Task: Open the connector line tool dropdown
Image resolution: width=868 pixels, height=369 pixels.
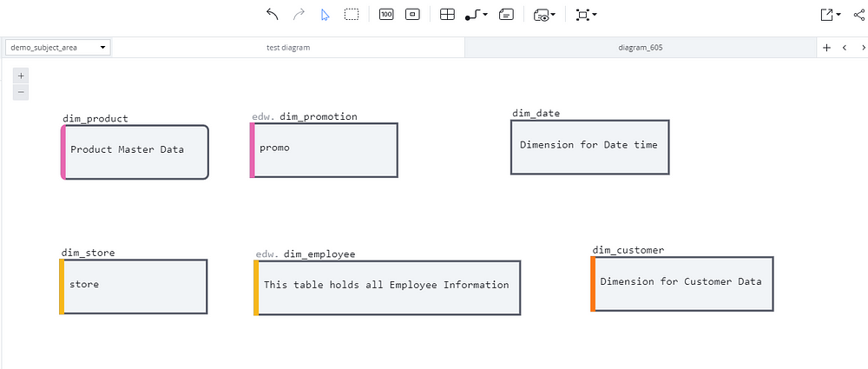Action: point(476,15)
